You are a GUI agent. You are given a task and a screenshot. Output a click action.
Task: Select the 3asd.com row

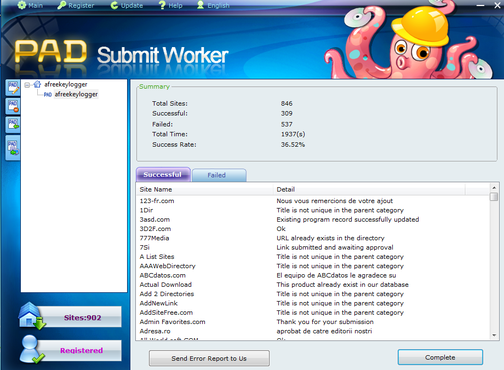312,220
